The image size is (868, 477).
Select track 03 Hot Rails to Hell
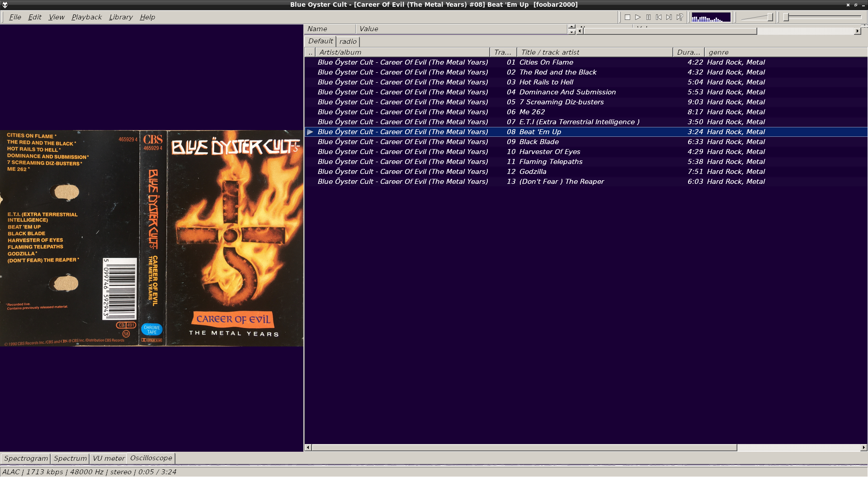[x=586, y=82]
